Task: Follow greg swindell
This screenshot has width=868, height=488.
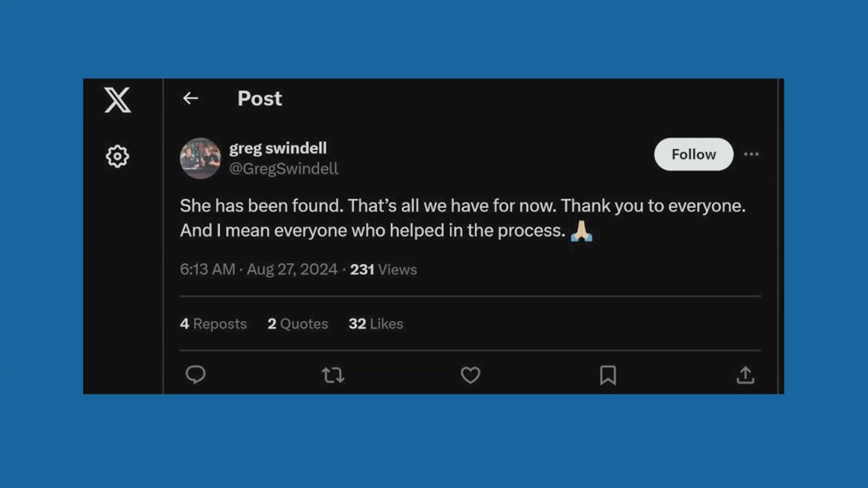Action: point(694,155)
